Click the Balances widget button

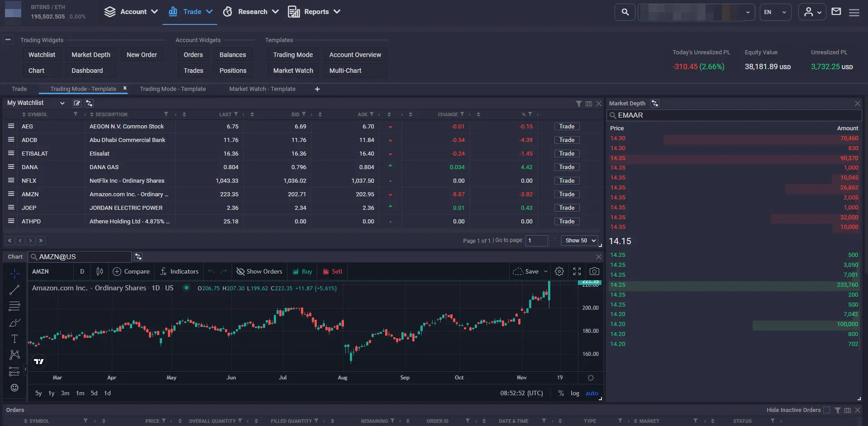[233, 55]
